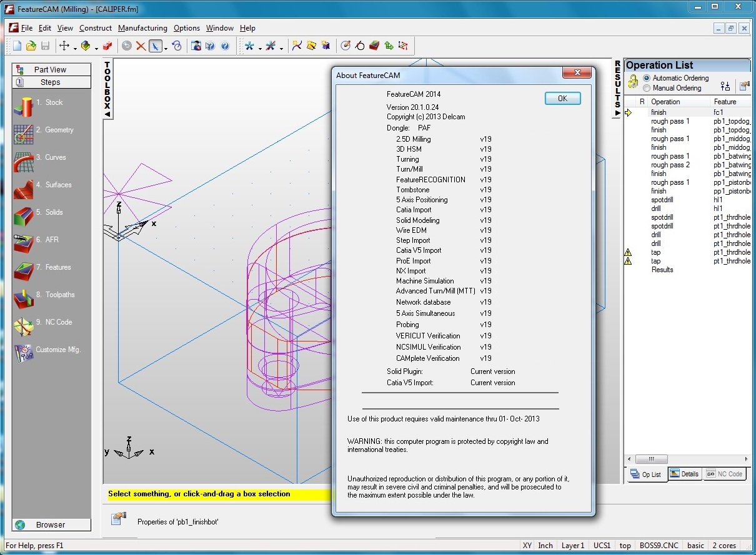Viewport: 756px width, 555px height.
Task: Click the blue question mark help icon
Action: [225, 46]
